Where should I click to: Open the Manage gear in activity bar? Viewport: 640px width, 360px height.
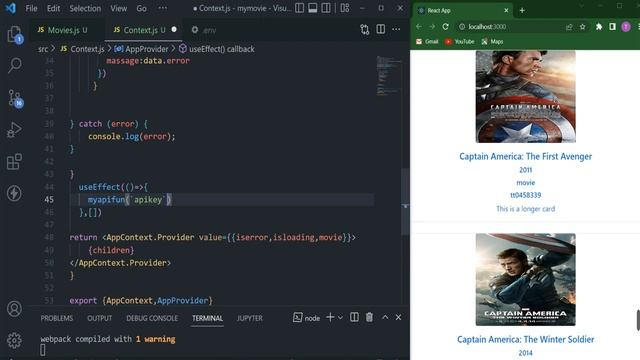(14, 340)
